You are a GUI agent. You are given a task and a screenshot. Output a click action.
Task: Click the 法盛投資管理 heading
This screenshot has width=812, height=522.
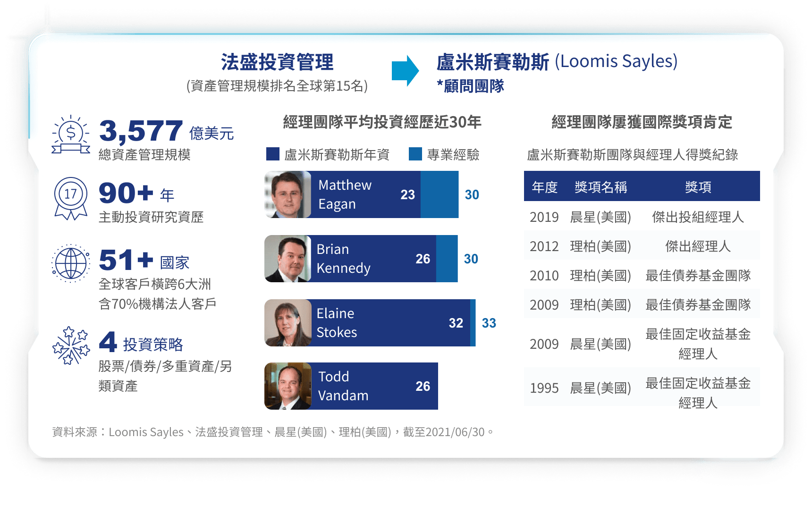[277, 62]
